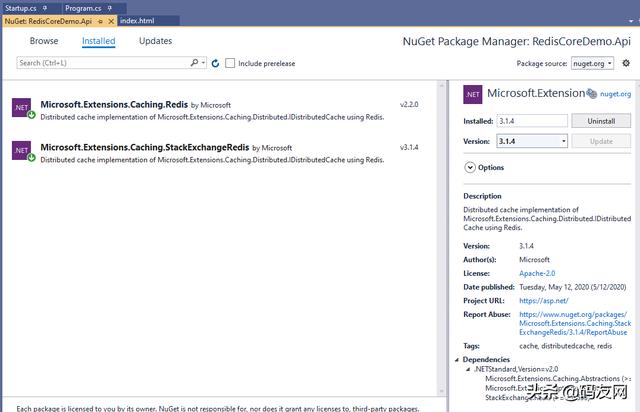
Task: Click the StackExchangeRedis package .NET icon
Action: point(22,151)
